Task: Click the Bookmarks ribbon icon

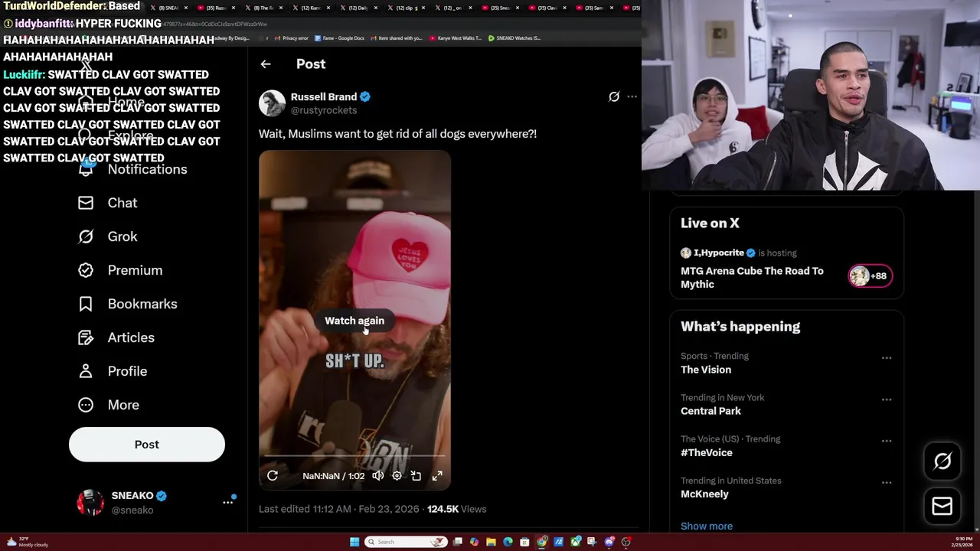Action: (x=86, y=304)
